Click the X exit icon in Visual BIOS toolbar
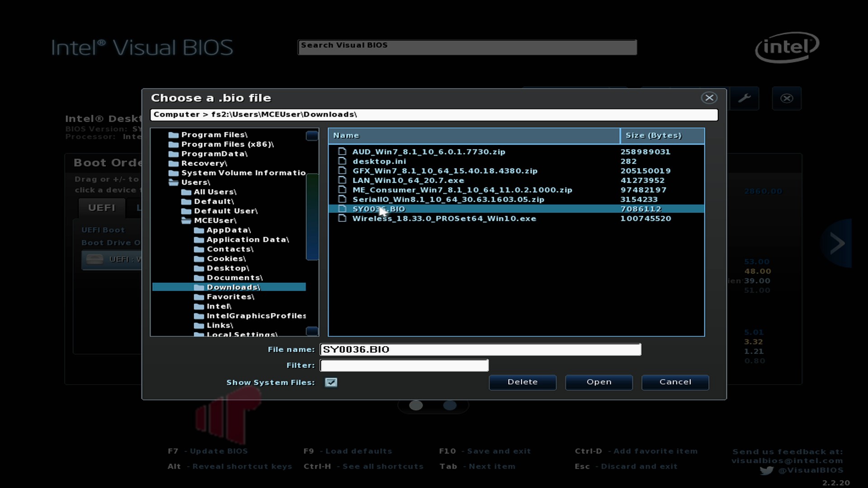The image size is (868, 488). 787,98
